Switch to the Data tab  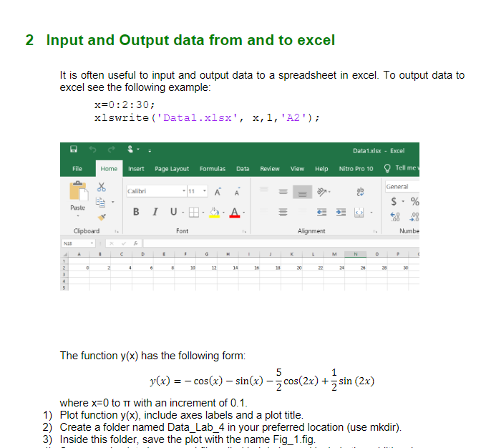[243, 169]
